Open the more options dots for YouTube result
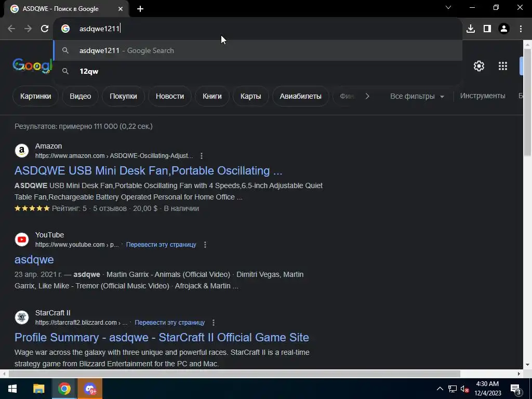532x399 pixels. (205, 245)
